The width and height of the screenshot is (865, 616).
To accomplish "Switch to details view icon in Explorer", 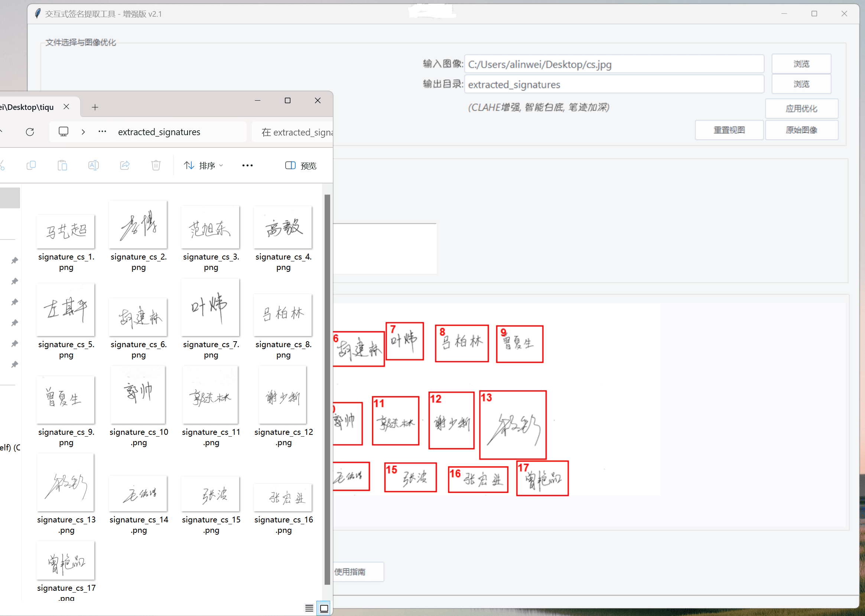I will pos(309,609).
